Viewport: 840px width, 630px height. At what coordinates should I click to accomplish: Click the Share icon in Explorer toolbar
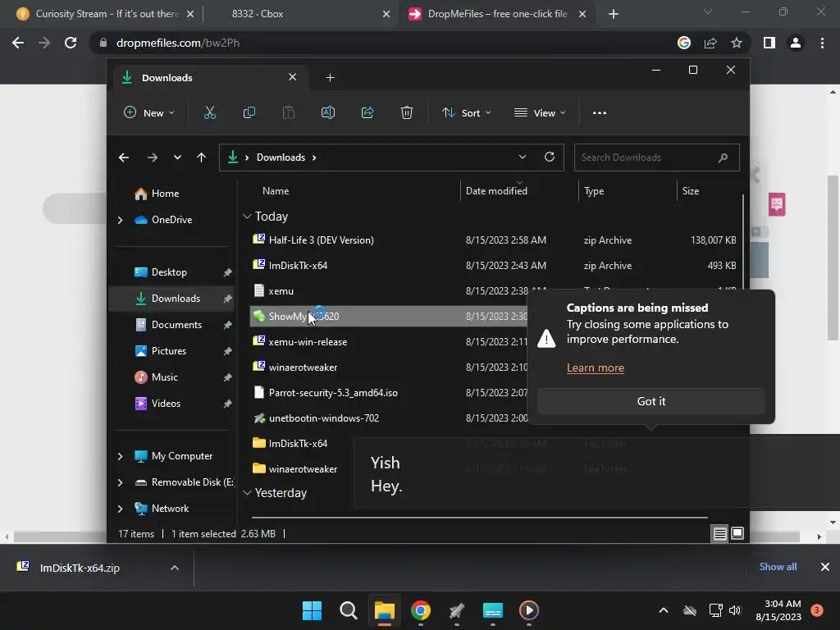[367, 112]
